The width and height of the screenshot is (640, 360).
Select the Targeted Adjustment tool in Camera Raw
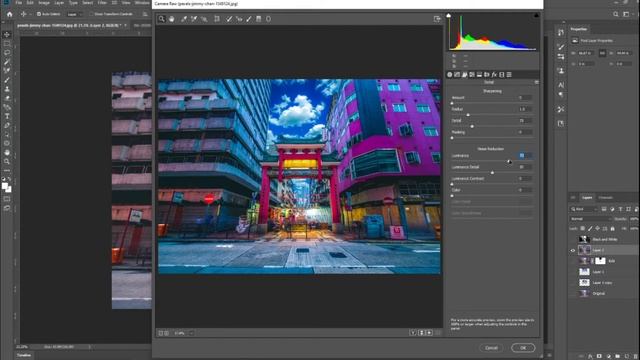[x=204, y=19]
